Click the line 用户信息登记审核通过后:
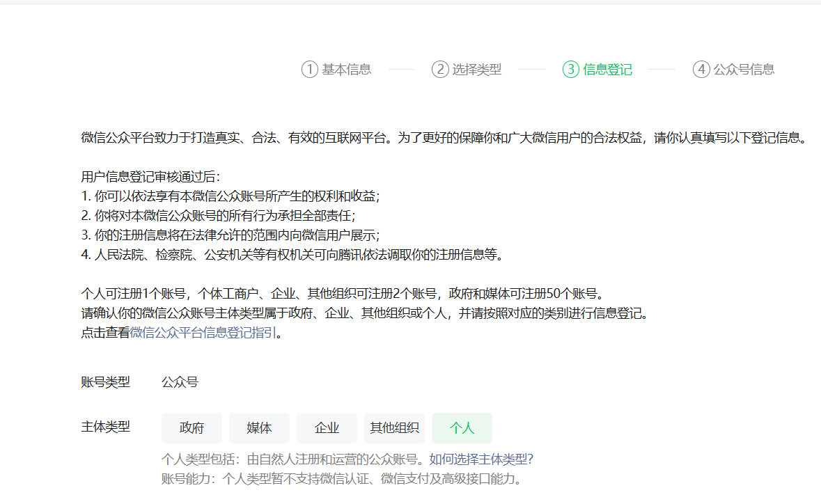The width and height of the screenshot is (821, 504). click(150, 177)
